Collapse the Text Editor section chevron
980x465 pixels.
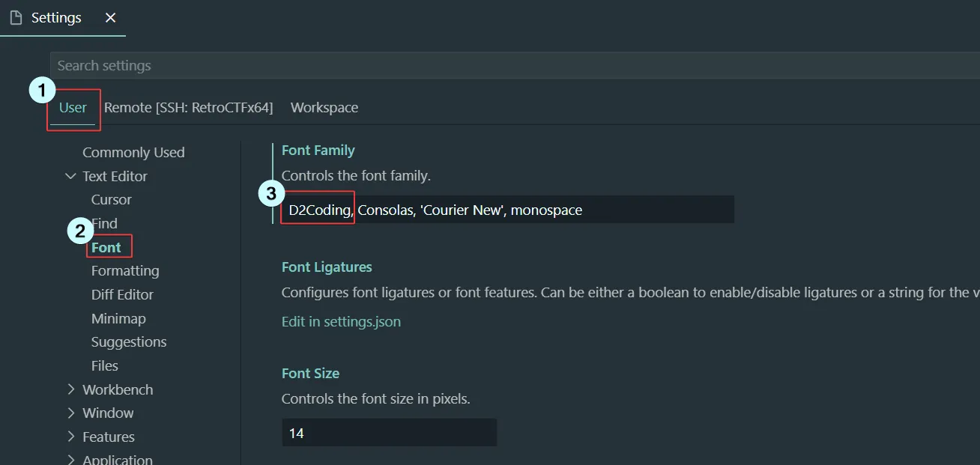coord(71,177)
